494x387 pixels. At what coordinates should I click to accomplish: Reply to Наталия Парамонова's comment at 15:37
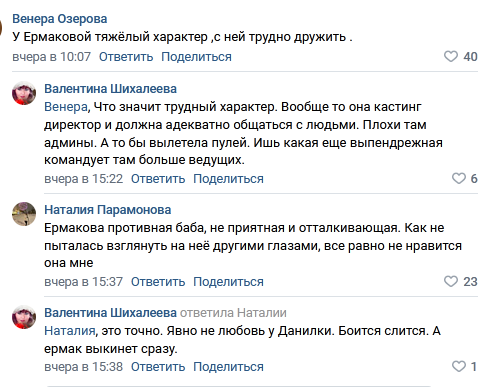[158, 282]
